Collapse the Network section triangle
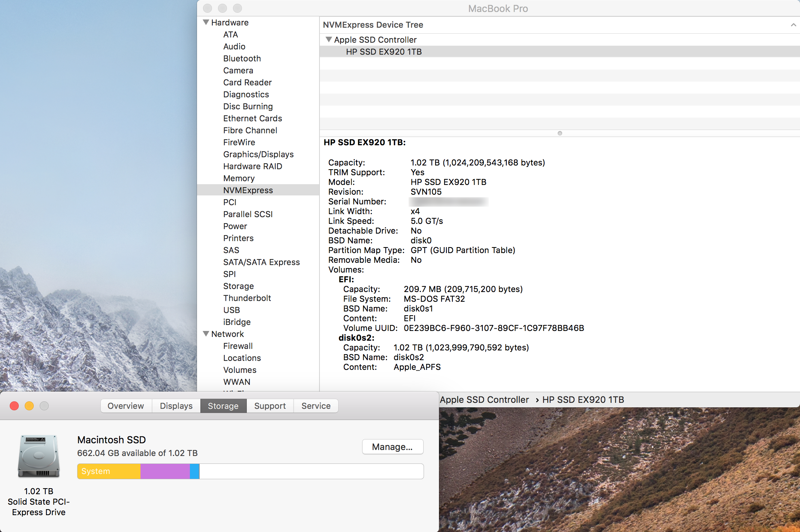 [x=206, y=334]
